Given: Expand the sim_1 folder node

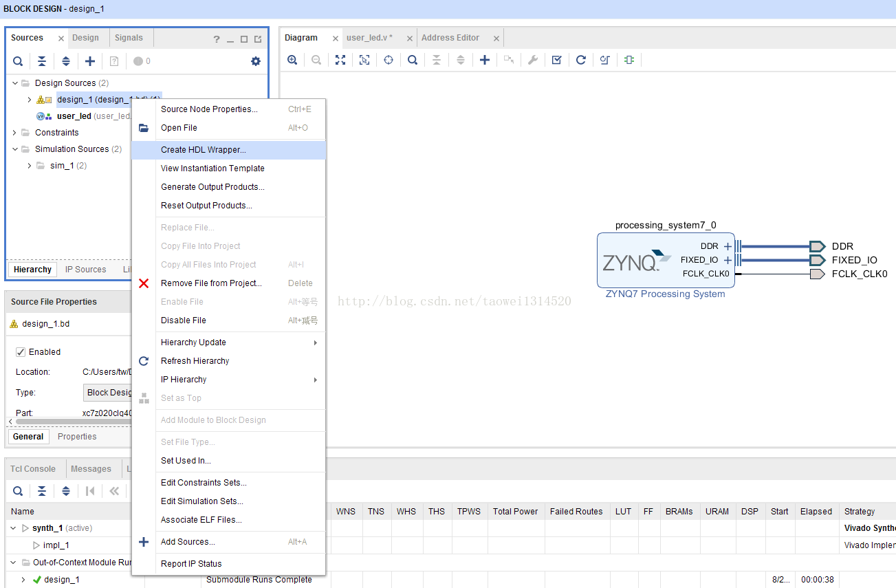Looking at the screenshot, I should point(30,166).
